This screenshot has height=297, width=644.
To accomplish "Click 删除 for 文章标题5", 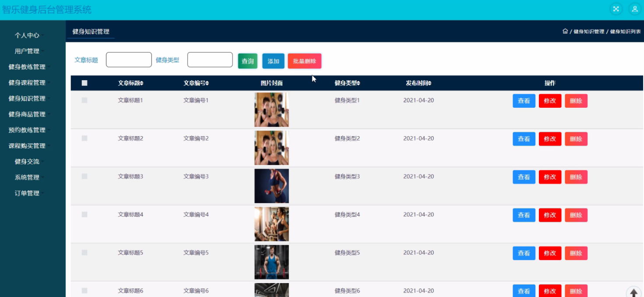I will 576,253.
